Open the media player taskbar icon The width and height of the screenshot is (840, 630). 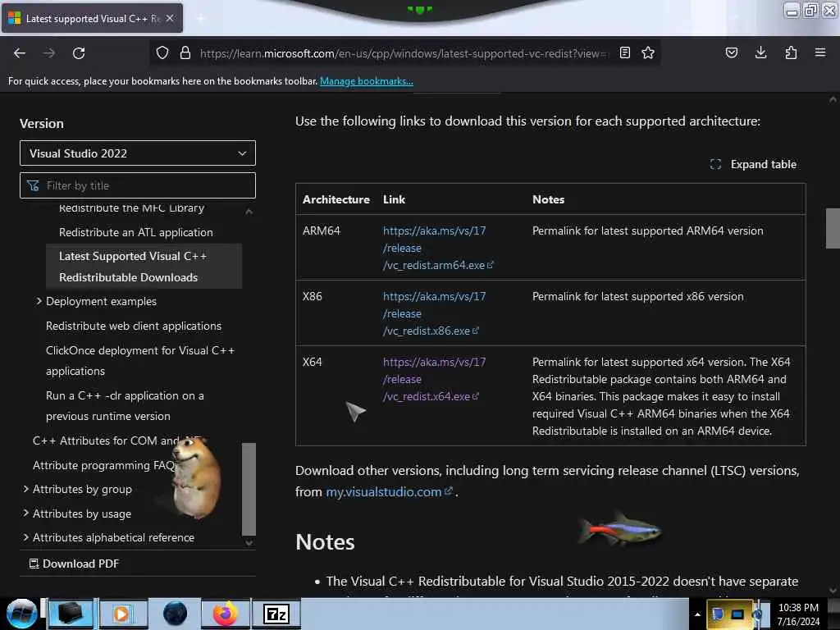pos(123,614)
